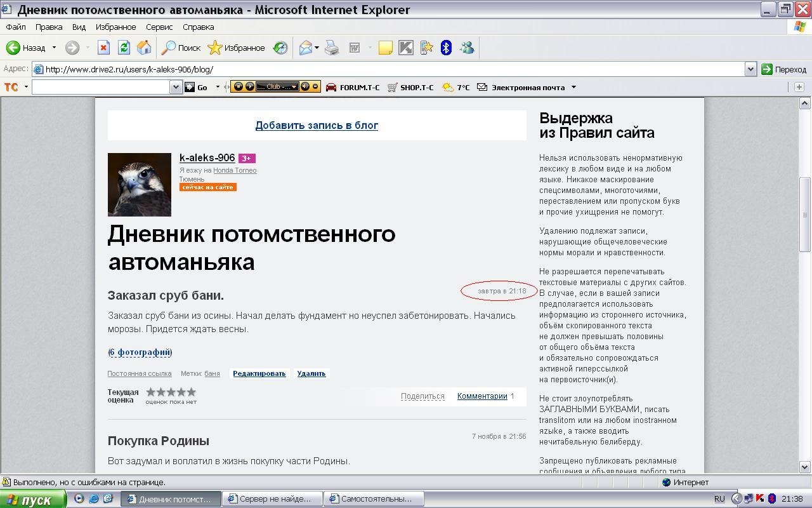Click the weather 7°C indicator
This screenshot has width=812, height=508.
click(456, 87)
